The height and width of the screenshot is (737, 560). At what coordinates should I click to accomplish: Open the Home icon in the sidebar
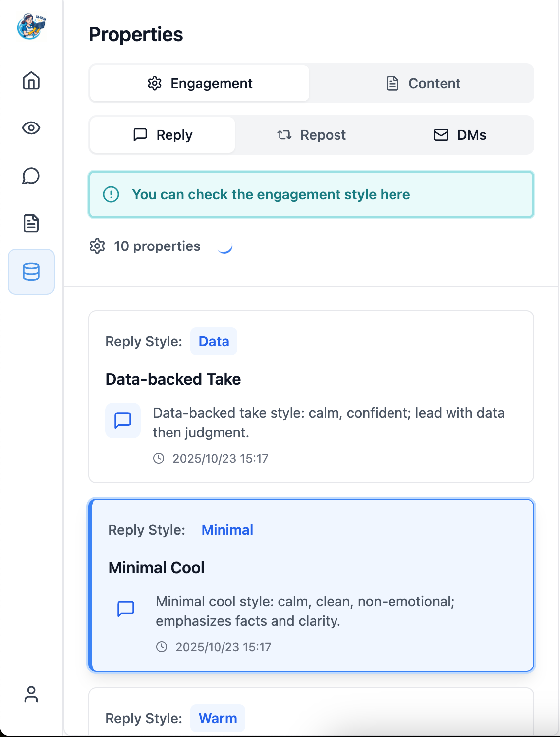tap(31, 81)
